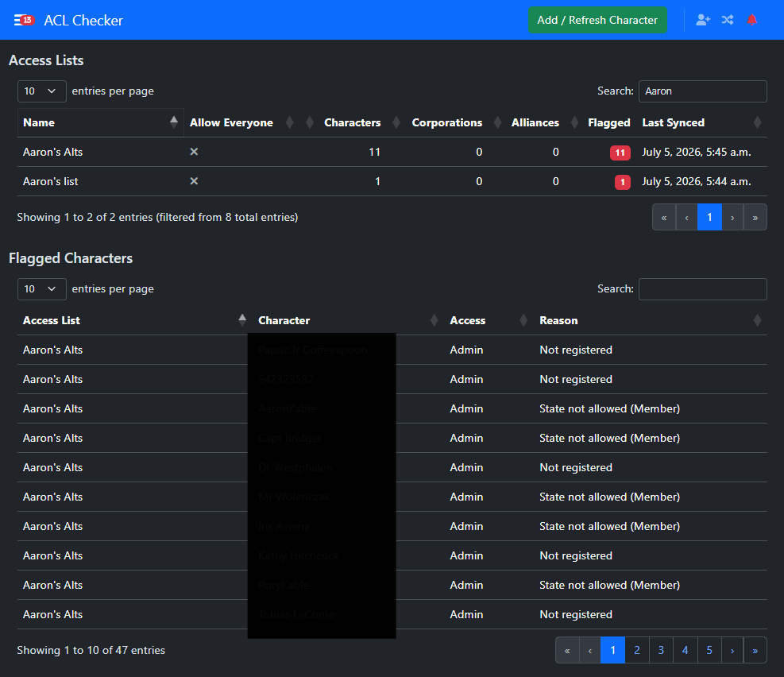Screen dimensions: 784x677
Task: Open the sidebar menu with 13 badge
Action: coord(24,20)
